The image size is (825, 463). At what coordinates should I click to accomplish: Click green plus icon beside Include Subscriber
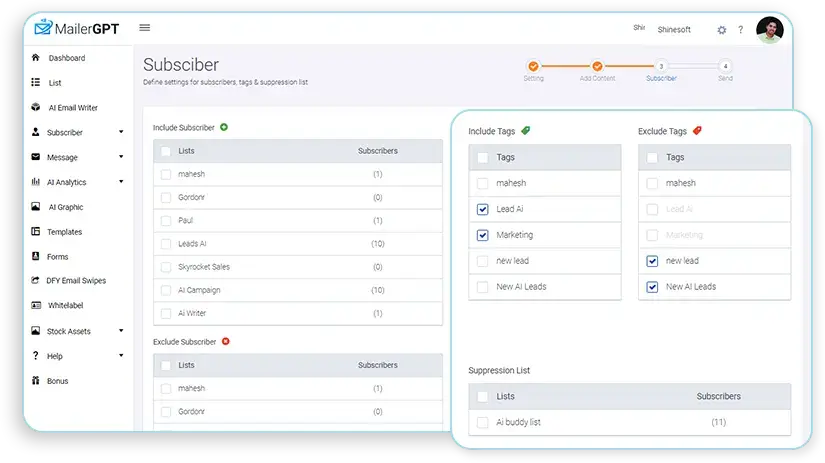tap(224, 127)
